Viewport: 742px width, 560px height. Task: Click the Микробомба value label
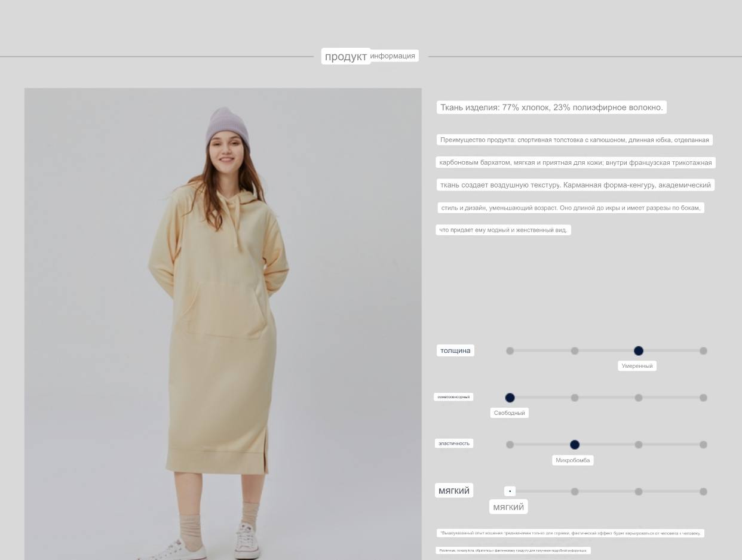572,460
